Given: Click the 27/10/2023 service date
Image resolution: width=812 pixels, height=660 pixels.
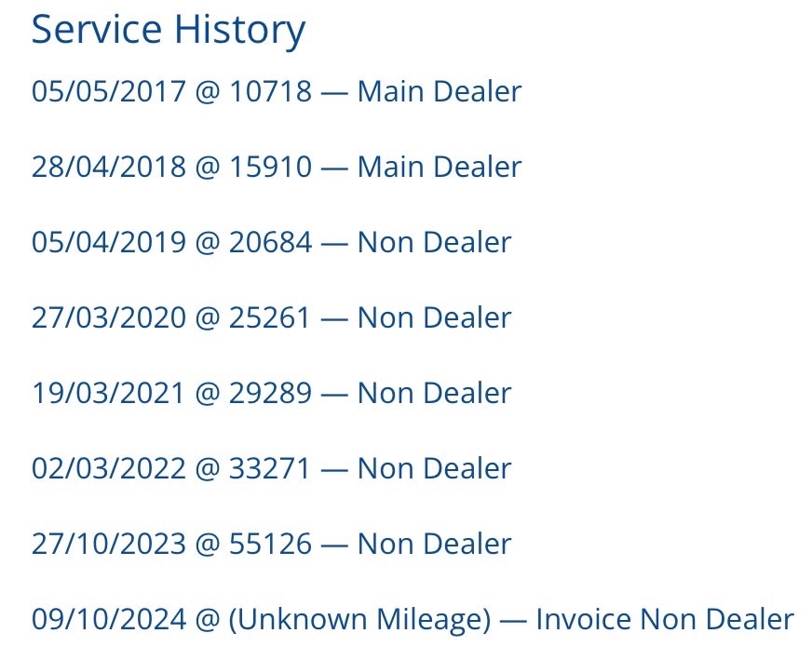Looking at the screenshot, I should (108, 545).
